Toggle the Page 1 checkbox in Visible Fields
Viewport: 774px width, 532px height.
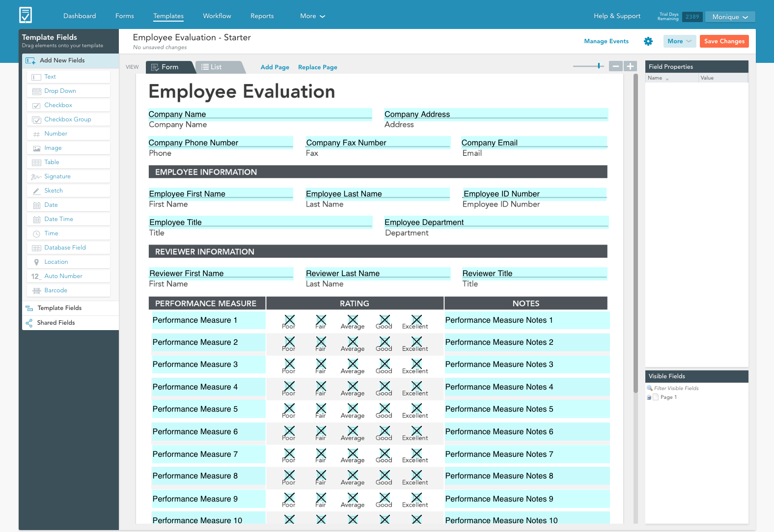point(656,397)
